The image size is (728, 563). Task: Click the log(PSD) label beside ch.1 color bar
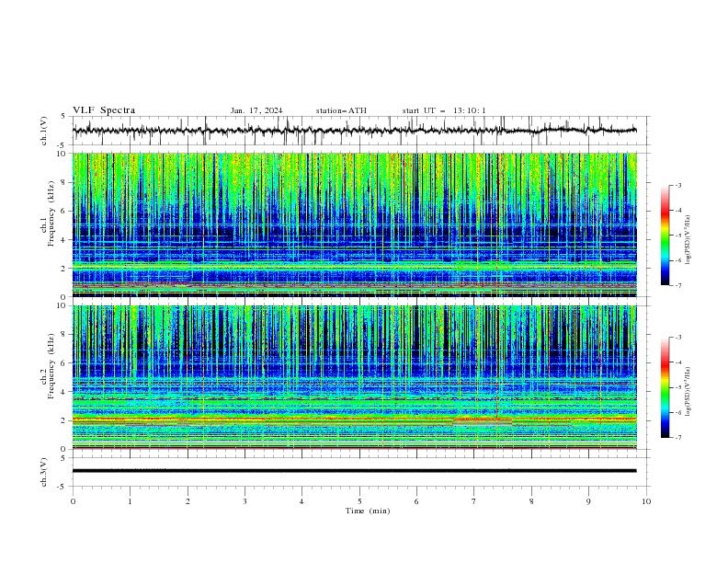tap(688, 240)
